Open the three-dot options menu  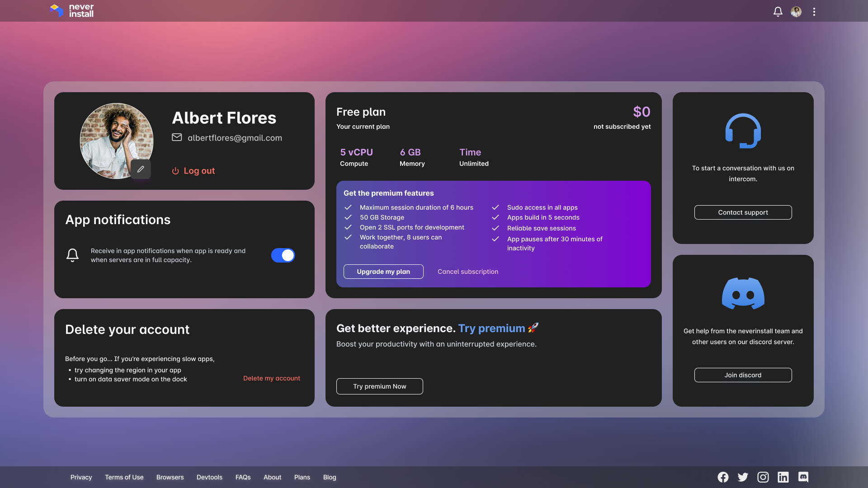click(814, 12)
